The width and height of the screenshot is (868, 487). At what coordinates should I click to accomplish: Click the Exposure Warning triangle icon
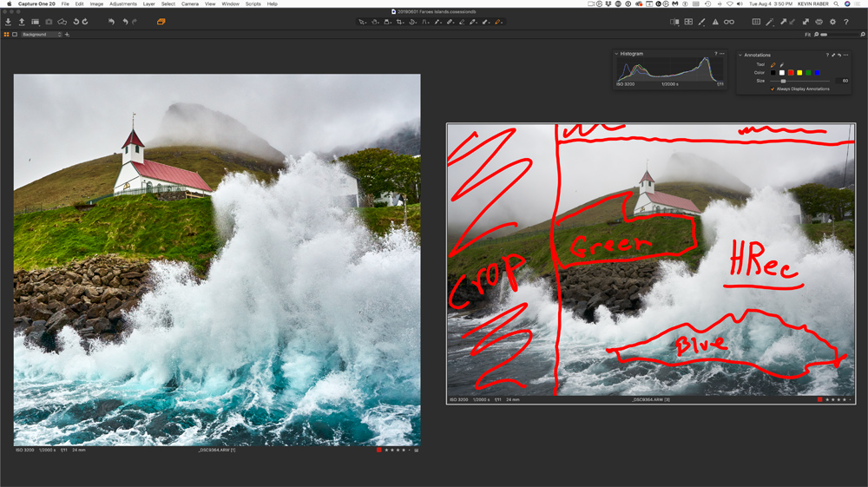pos(715,22)
